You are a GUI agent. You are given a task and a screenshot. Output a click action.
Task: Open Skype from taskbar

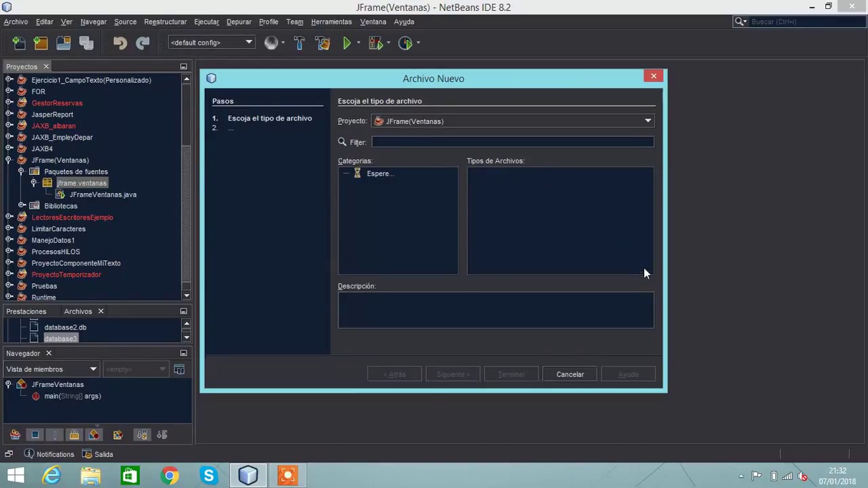click(x=209, y=476)
